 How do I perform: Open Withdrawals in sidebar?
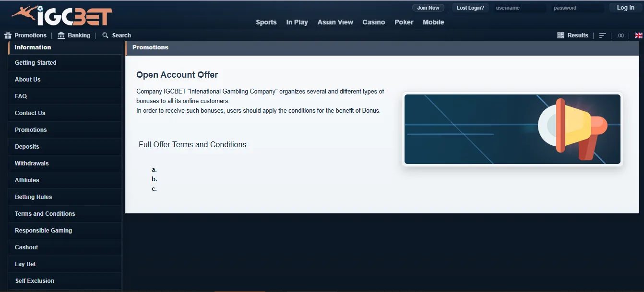click(x=65, y=164)
